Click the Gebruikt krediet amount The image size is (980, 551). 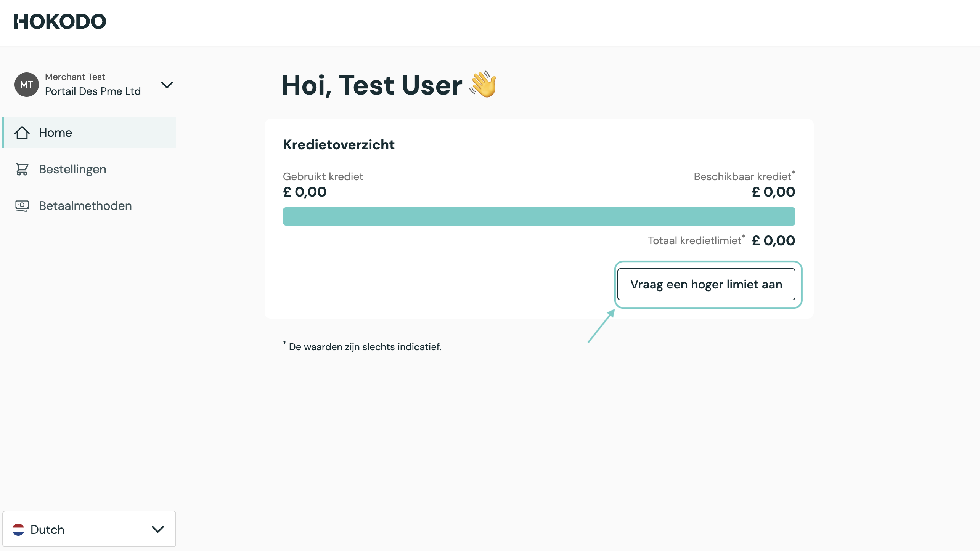[x=305, y=192]
